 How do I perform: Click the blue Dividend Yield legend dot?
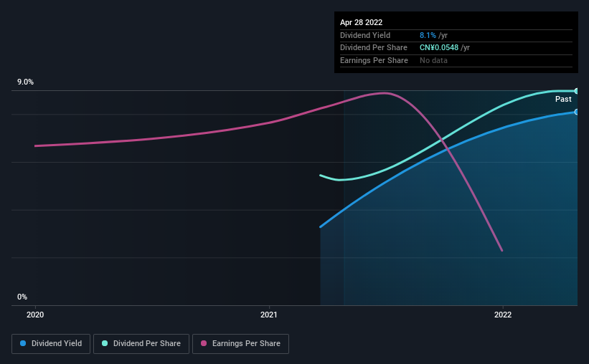pyautogui.click(x=23, y=343)
